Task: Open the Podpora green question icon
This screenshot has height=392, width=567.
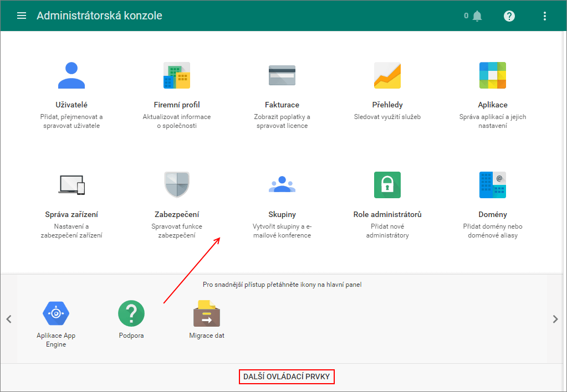Action: pyautogui.click(x=131, y=313)
